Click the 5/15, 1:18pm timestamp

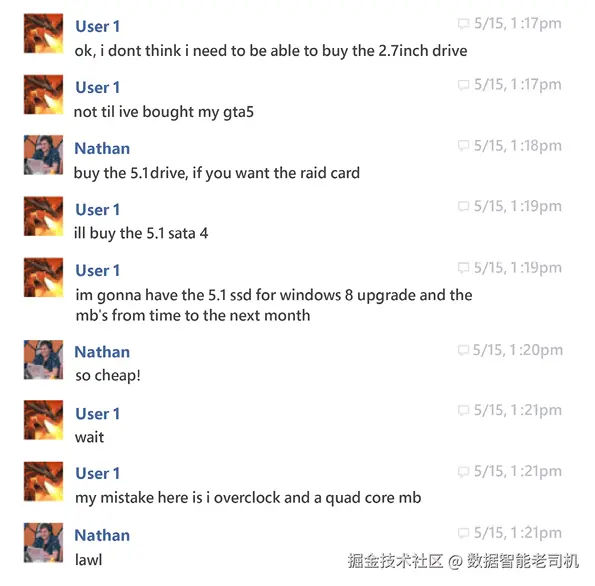pyautogui.click(x=518, y=146)
